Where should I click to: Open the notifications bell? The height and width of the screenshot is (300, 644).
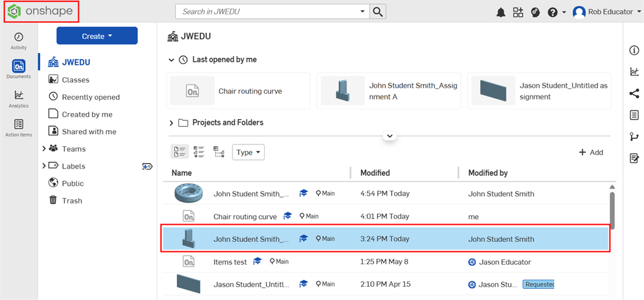[x=500, y=12]
